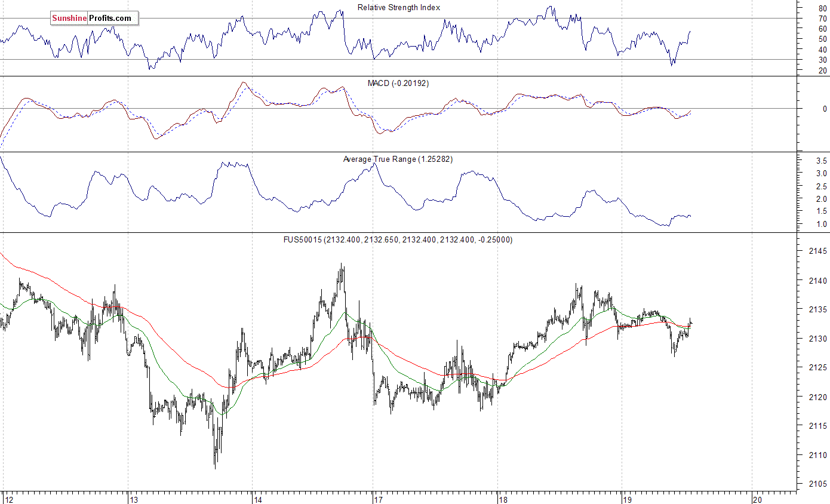Click the 2145 price axis label

click(817, 251)
